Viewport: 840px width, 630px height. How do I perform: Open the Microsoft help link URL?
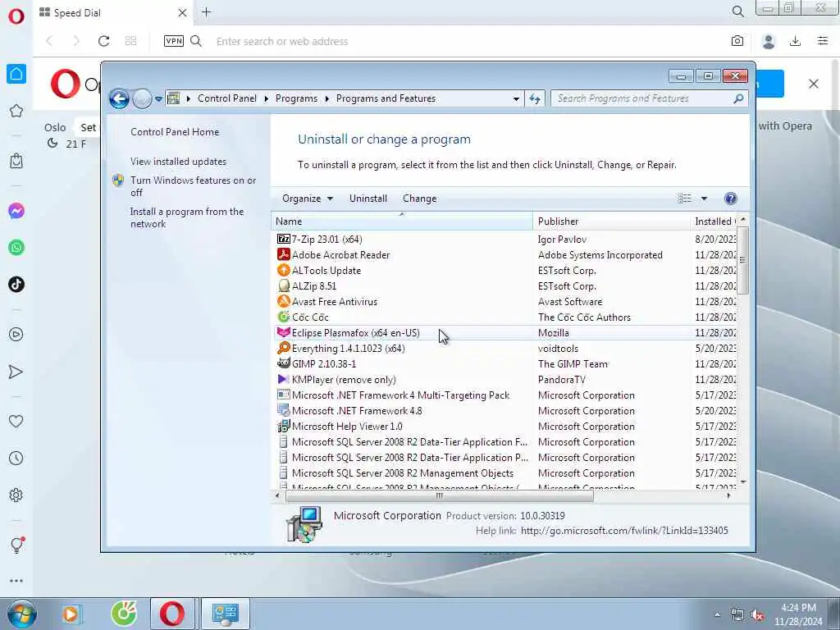(624, 531)
